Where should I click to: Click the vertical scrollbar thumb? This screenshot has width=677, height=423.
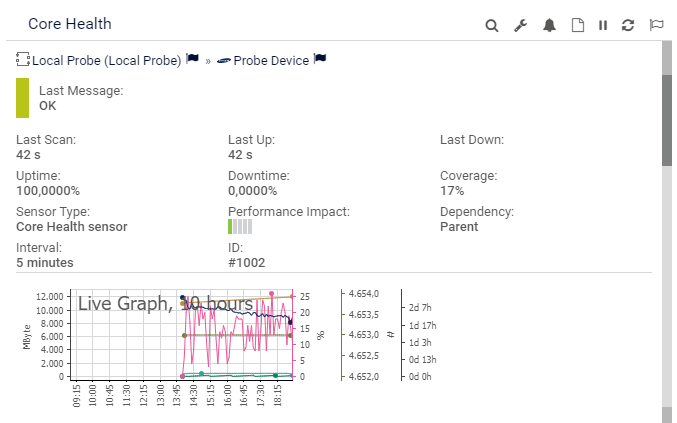tap(667, 118)
